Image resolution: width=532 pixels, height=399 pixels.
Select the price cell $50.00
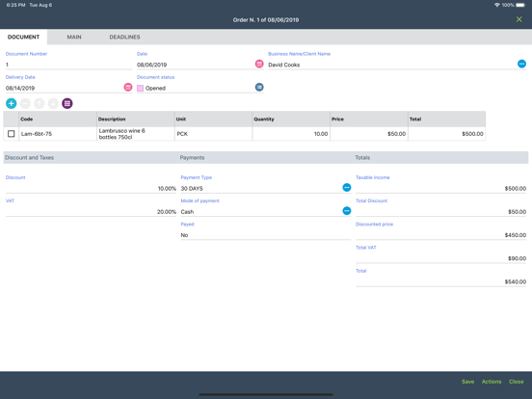(369, 134)
